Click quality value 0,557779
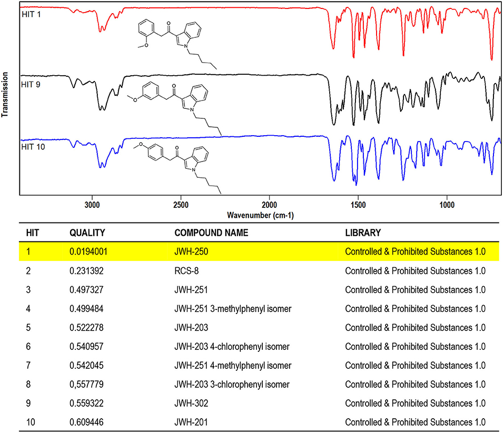 (86, 384)
